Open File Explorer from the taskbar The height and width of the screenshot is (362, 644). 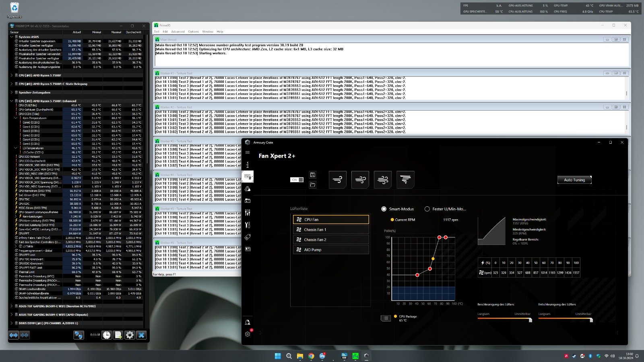coord(300,356)
